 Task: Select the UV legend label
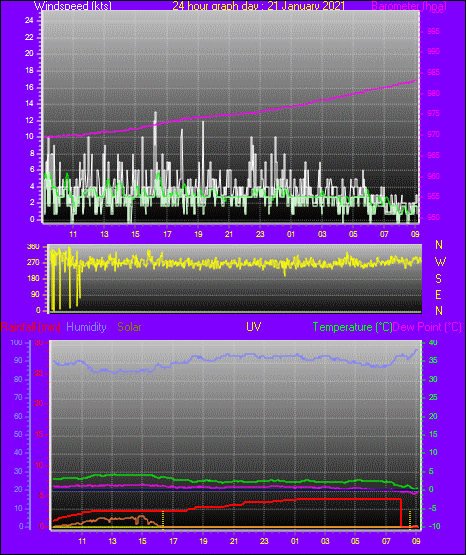tap(253, 327)
